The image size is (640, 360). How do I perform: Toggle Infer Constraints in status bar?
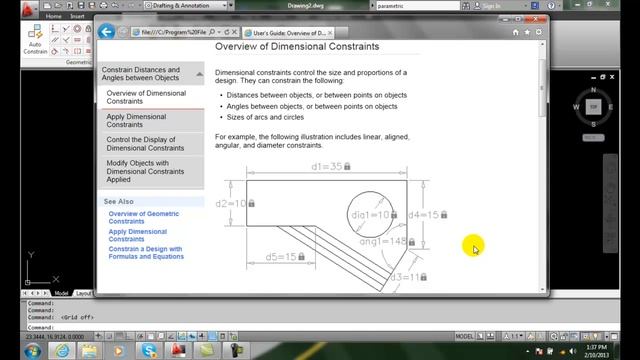(99, 336)
